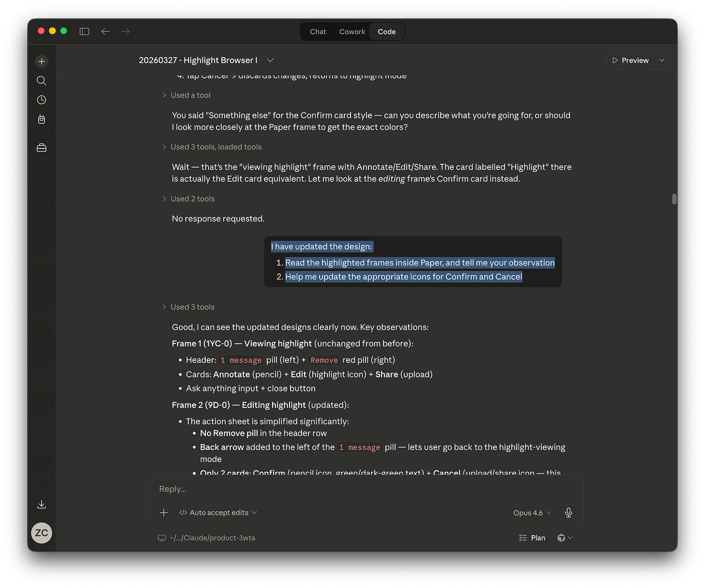Image resolution: width=705 pixels, height=588 pixels.
Task: Click '1 message' code pill in Header bullet
Action: (241, 360)
